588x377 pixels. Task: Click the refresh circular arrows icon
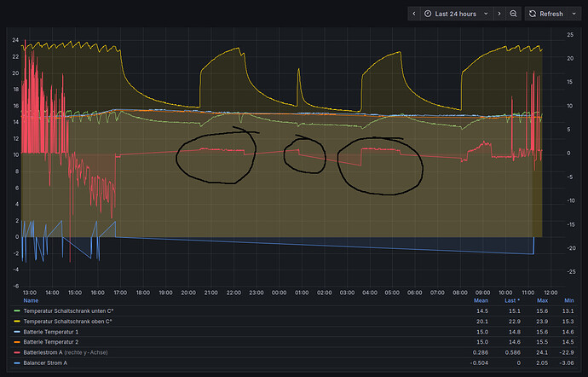click(532, 14)
